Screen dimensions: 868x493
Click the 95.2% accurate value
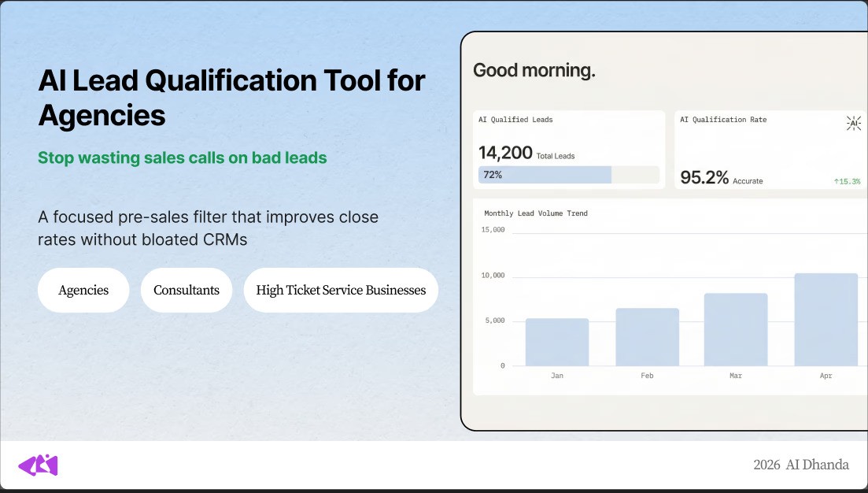[704, 177]
